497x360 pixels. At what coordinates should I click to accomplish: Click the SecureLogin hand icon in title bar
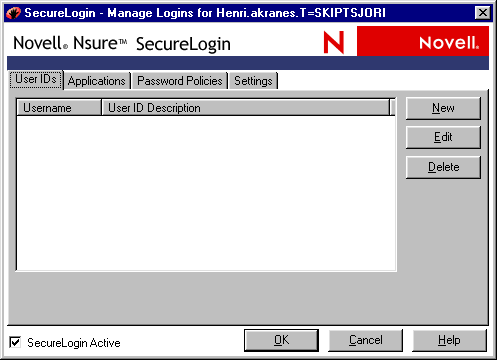pos(13,13)
